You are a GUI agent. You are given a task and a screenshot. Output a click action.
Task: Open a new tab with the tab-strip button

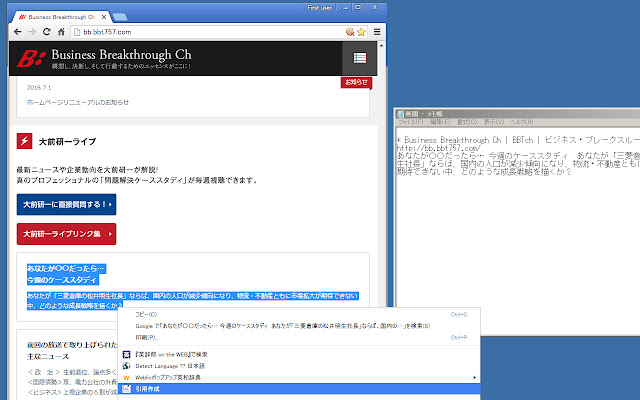pyautogui.click(x=120, y=17)
